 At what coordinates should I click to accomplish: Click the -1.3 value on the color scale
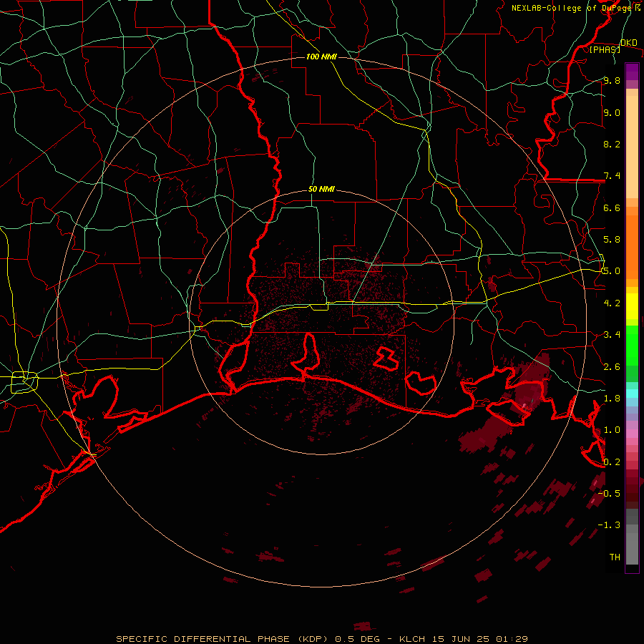tap(609, 525)
